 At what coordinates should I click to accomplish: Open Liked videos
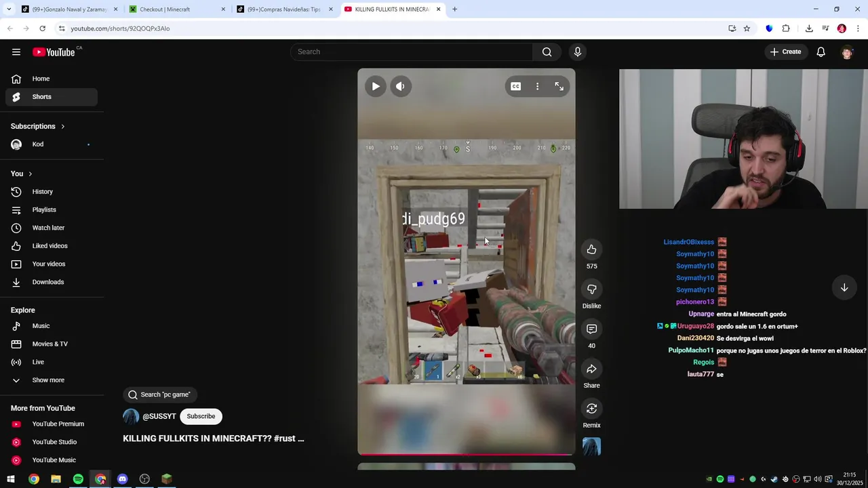[x=52, y=246]
